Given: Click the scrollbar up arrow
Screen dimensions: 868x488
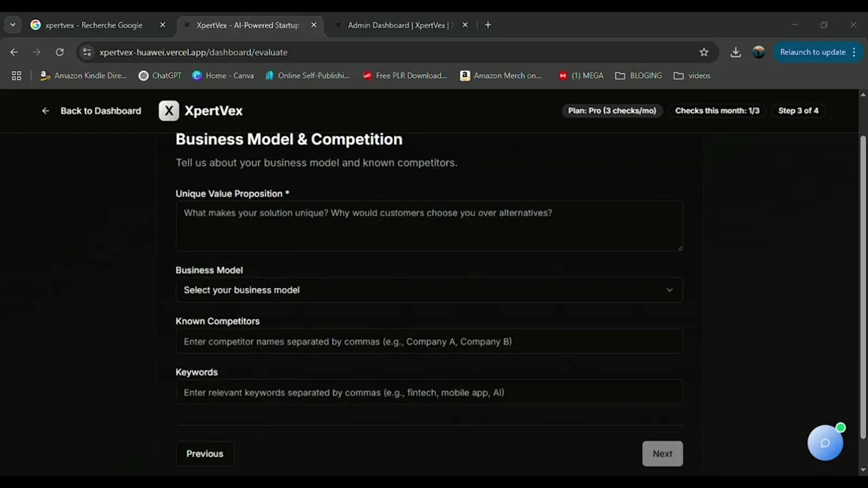Looking at the screenshot, I should click(863, 94).
